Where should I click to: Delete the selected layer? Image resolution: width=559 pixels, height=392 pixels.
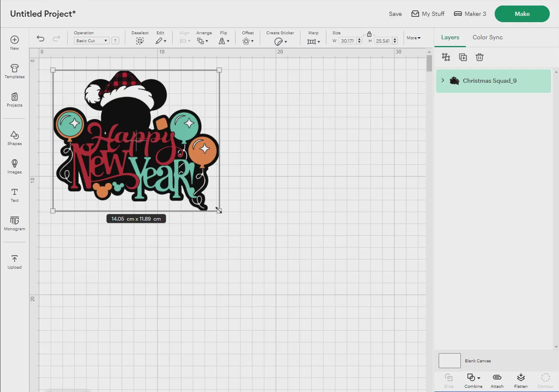pos(480,57)
